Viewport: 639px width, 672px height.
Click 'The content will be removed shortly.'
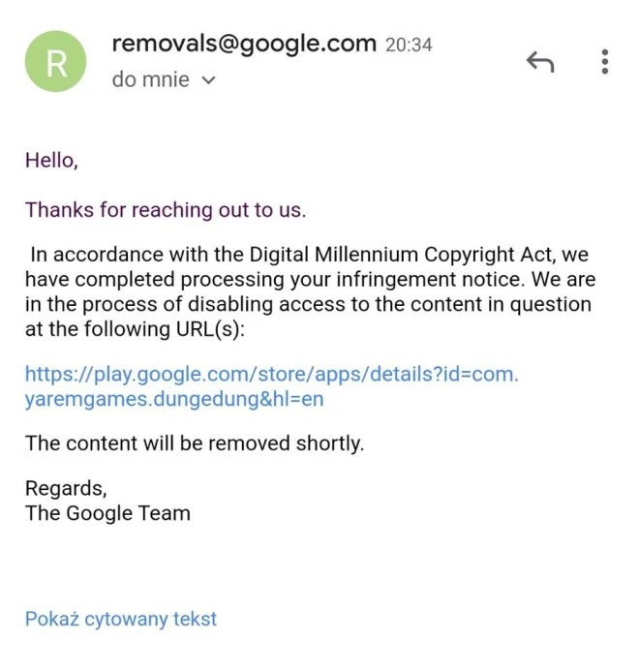[x=194, y=444]
